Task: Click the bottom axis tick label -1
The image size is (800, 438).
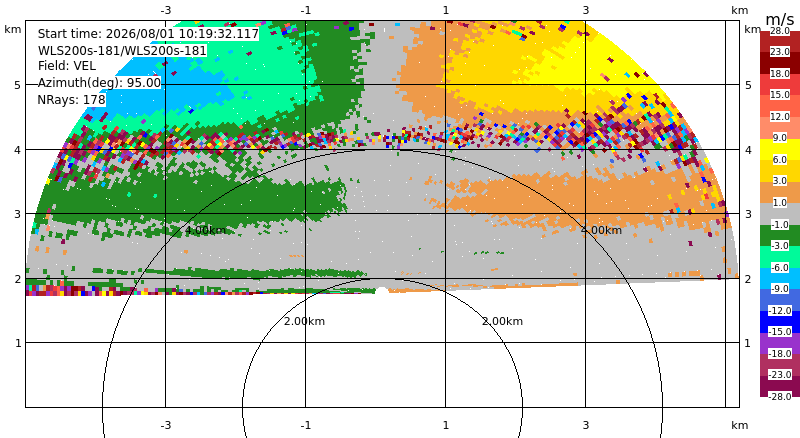Action: click(306, 425)
